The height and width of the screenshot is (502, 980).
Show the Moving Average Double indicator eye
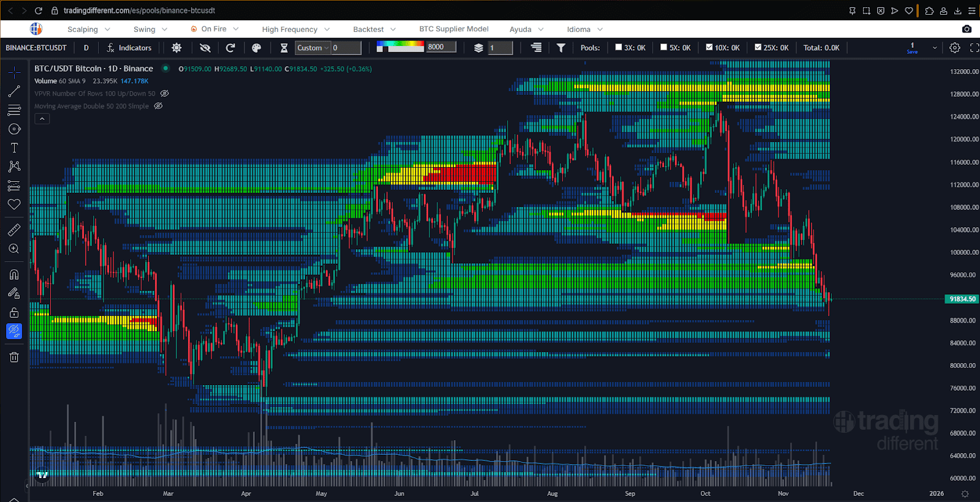158,106
